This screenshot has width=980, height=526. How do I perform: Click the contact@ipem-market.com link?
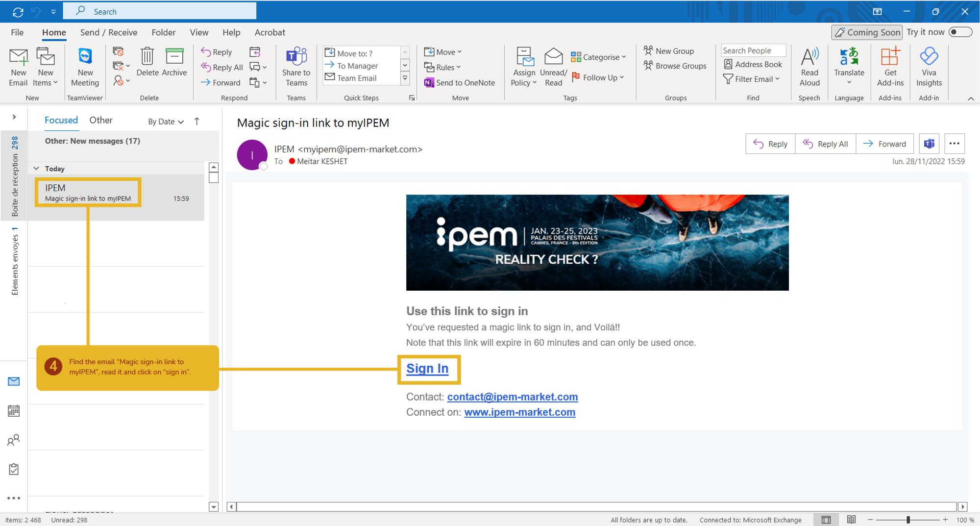click(513, 397)
